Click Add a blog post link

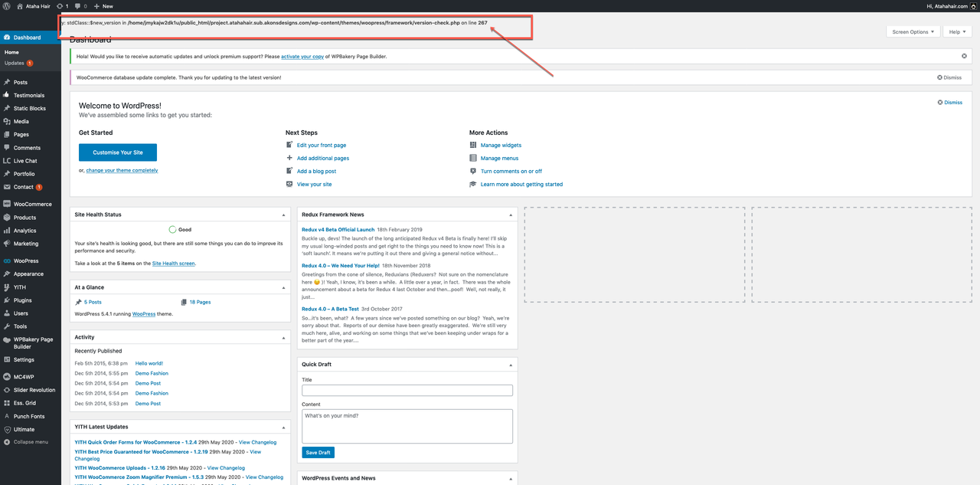(x=316, y=171)
